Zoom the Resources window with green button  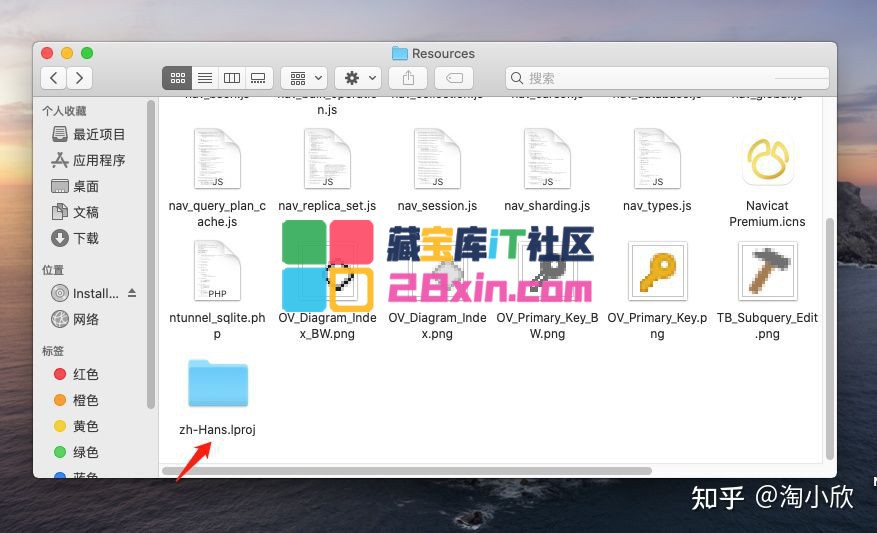click(x=87, y=53)
